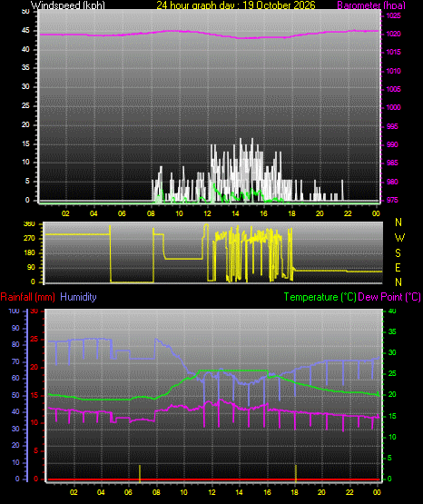
Task: Click the Barometer (hpa) axis title
Action: [371, 5]
